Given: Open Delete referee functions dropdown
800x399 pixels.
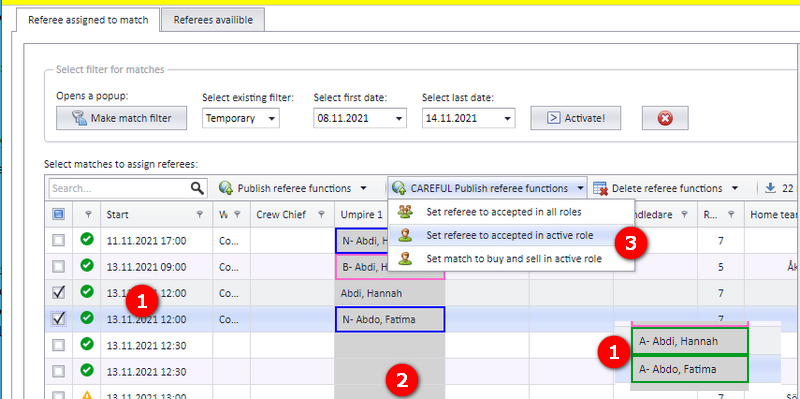Looking at the screenshot, I should pyautogui.click(x=666, y=188).
